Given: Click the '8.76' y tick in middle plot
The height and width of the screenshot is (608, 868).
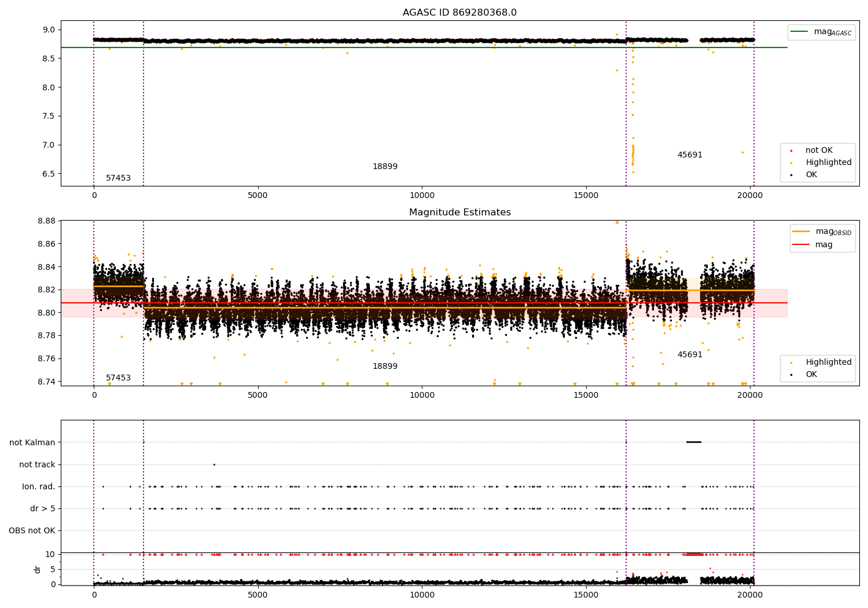Looking at the screenshot, I should tap(47, 359).
